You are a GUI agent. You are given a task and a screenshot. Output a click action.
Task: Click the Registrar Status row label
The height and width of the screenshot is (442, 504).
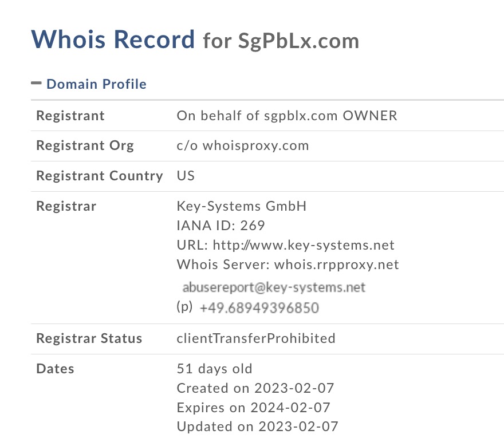click(x=89, y=338)
